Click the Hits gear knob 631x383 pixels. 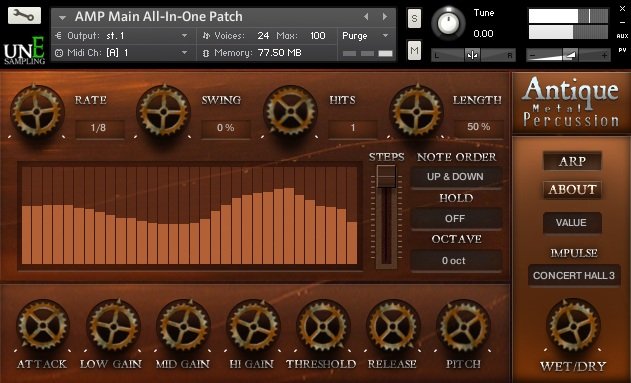pyautogui.click(x=290, y=111)
